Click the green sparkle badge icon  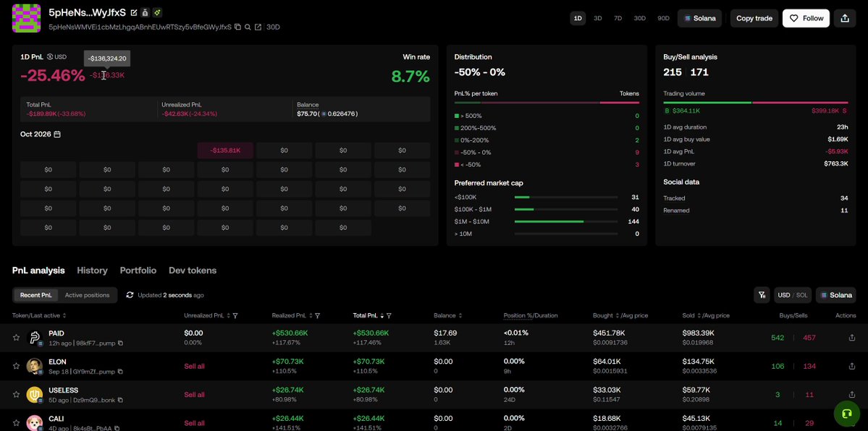157,12
